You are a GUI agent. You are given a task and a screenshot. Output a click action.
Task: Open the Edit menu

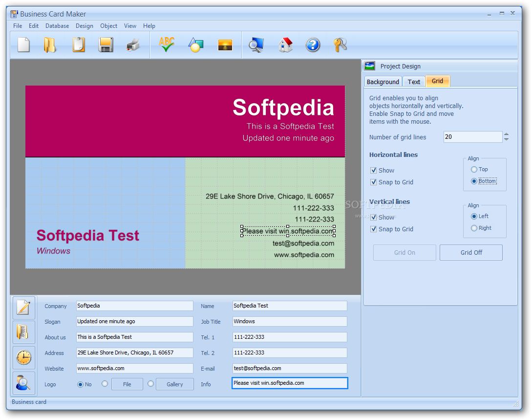pyautogui.click(x=34, y=26)
